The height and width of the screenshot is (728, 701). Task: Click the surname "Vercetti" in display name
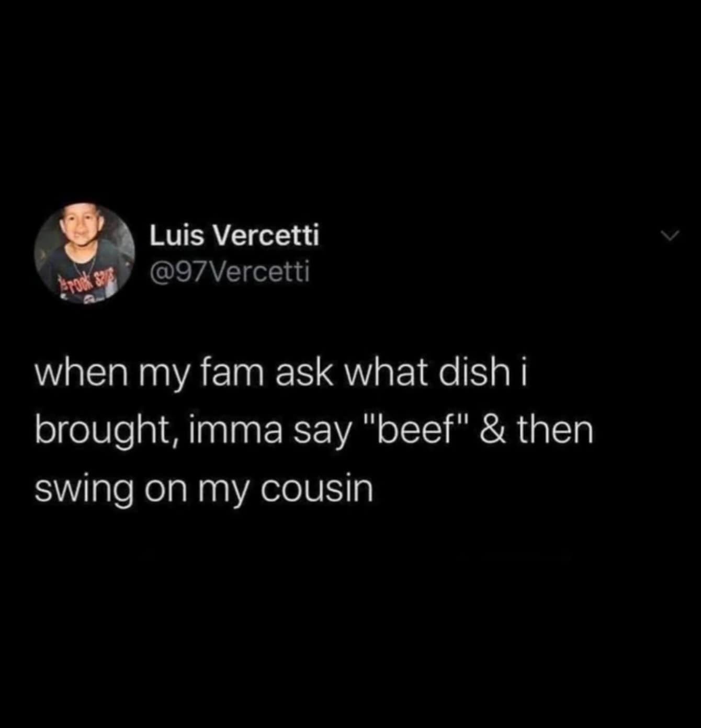point(266,235)
